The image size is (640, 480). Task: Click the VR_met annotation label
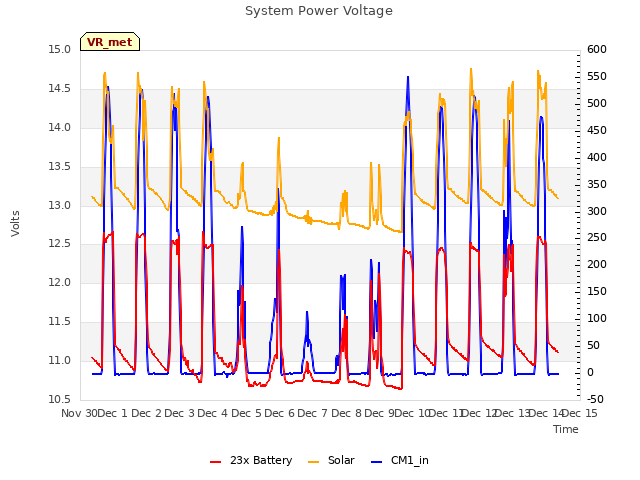110,42
